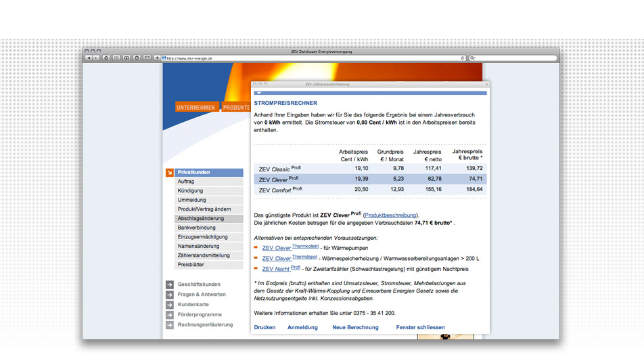Click the mail envelope toolbar icon
Screen dimensions: 644x359
147,58
